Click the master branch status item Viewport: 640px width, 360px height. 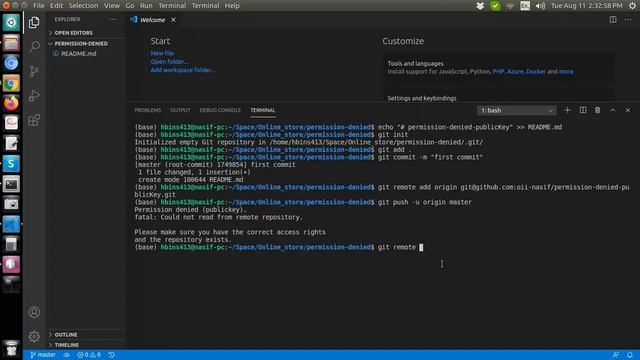[x=43, y=355]
